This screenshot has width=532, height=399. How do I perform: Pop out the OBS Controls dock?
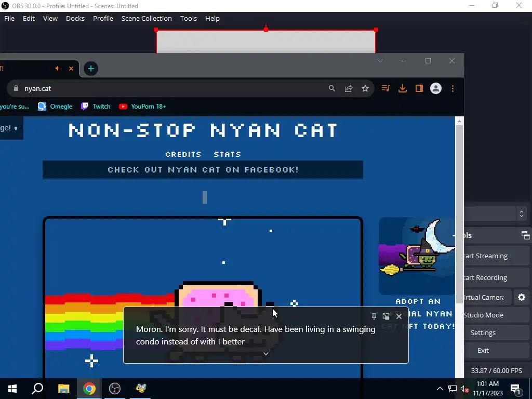[525, 235]
